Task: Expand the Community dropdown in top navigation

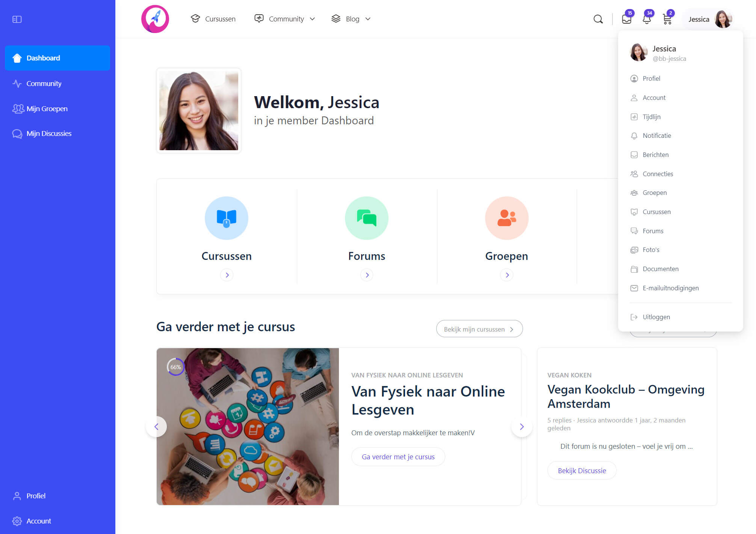Action: (285, 19)
